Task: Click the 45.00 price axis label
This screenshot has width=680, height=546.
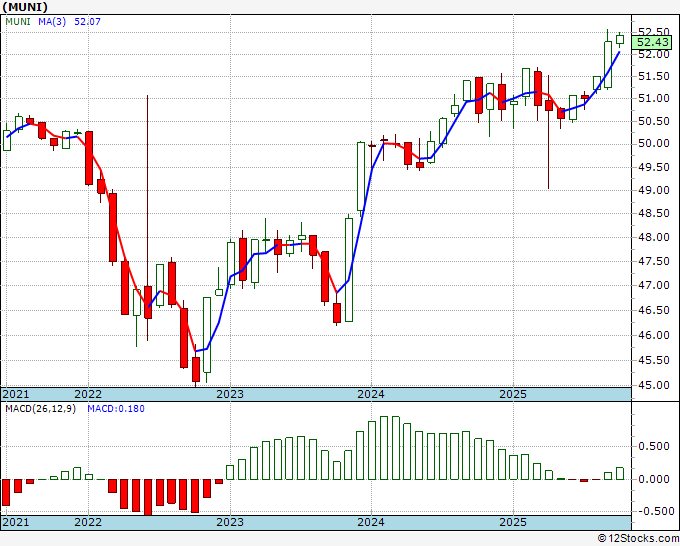Action: pyautogui.click(x=654, y=385)
